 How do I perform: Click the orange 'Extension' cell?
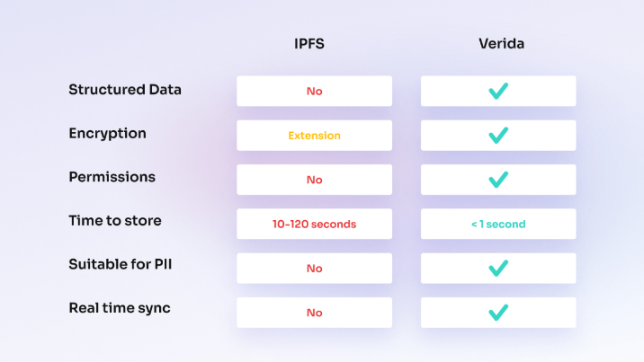[x=314, y=136]
